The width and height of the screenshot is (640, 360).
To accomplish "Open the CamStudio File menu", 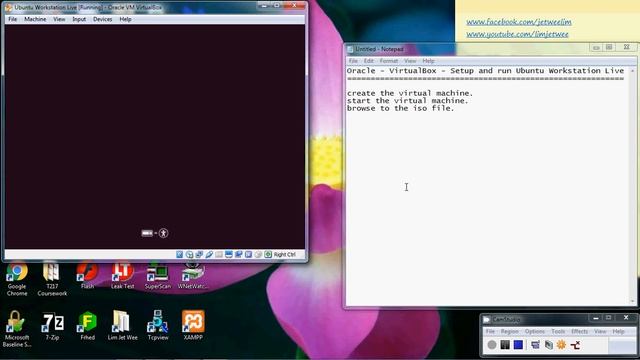I will [490, 331].
